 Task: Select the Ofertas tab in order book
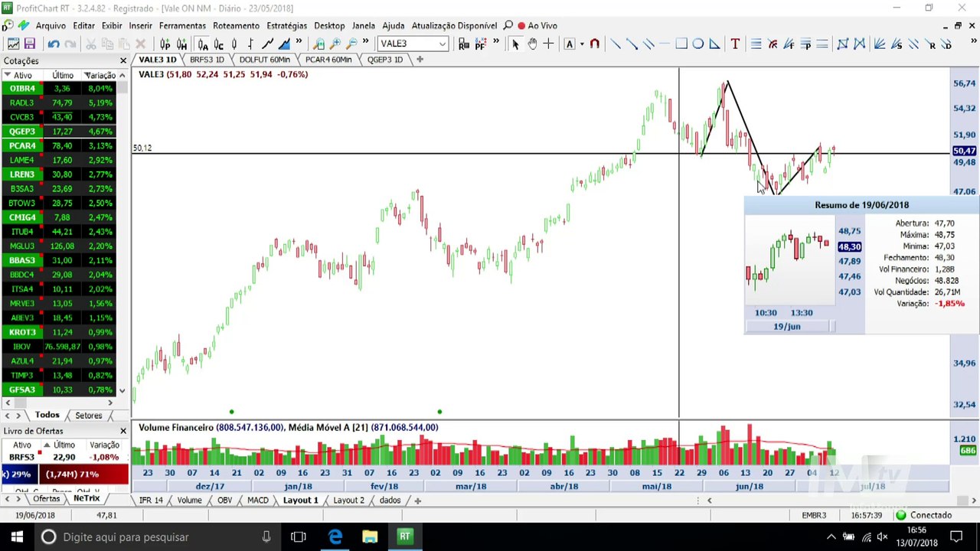pos(46,499)
